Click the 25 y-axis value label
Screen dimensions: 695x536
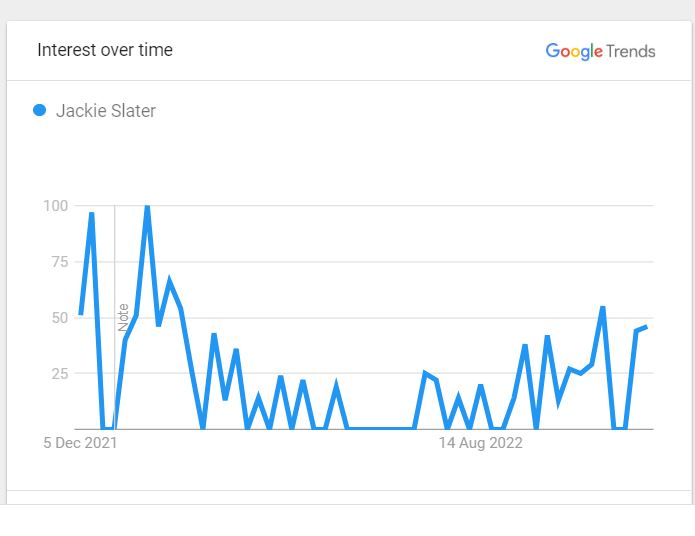point(60,373)
